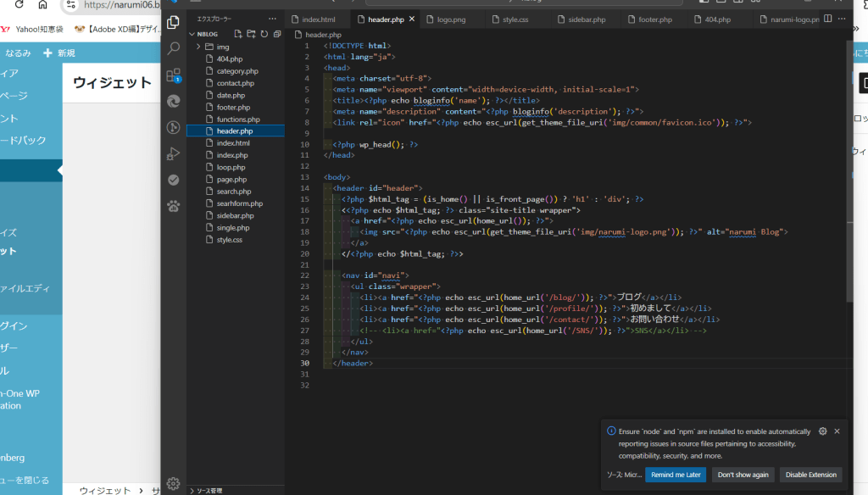Collapse the NBLOG root folder

(207, 34)
